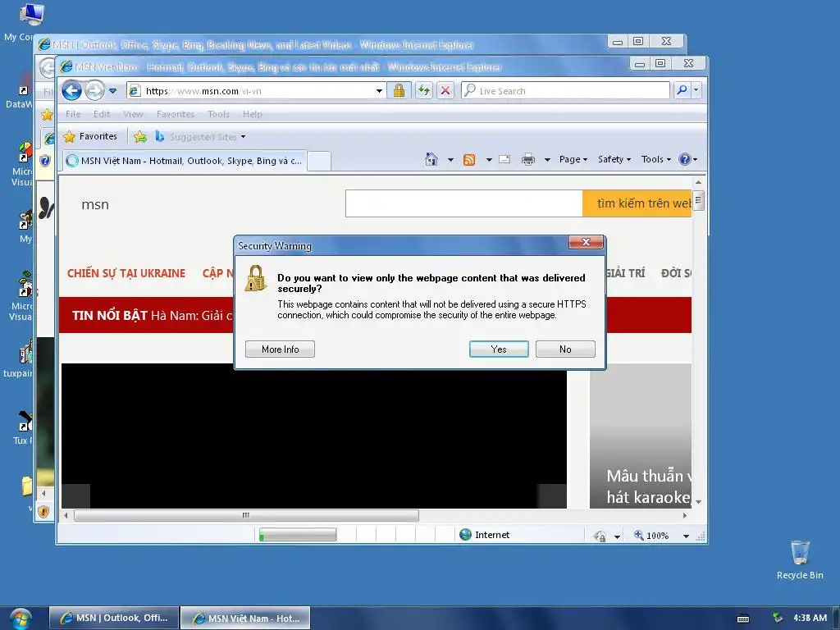Viewport: 840px width, 630px height.
Task: Select the MSN Việt Nam tab
Action: tap(185, 161)
